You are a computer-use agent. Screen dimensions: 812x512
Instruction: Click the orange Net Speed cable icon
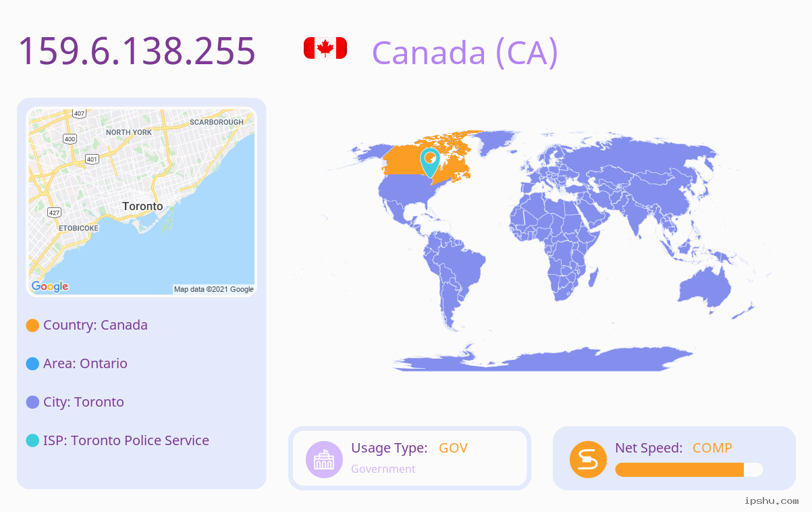click(588, 459)
